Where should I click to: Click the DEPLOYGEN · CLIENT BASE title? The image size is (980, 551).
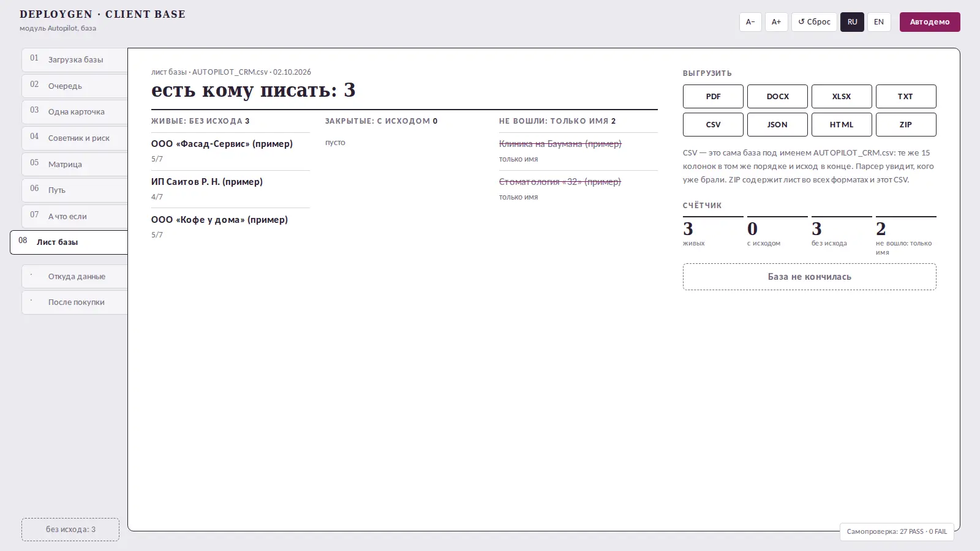102,14
